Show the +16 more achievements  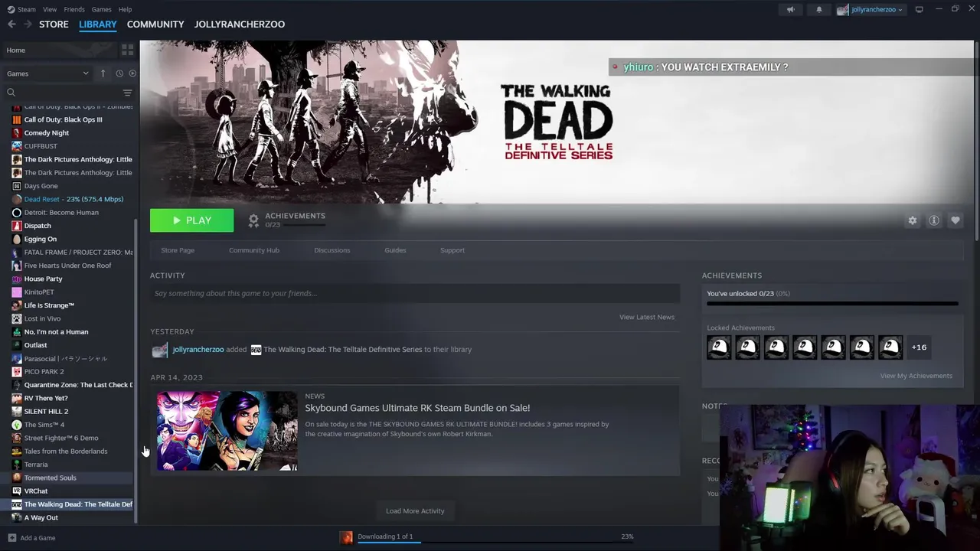(x=919, y=347)
